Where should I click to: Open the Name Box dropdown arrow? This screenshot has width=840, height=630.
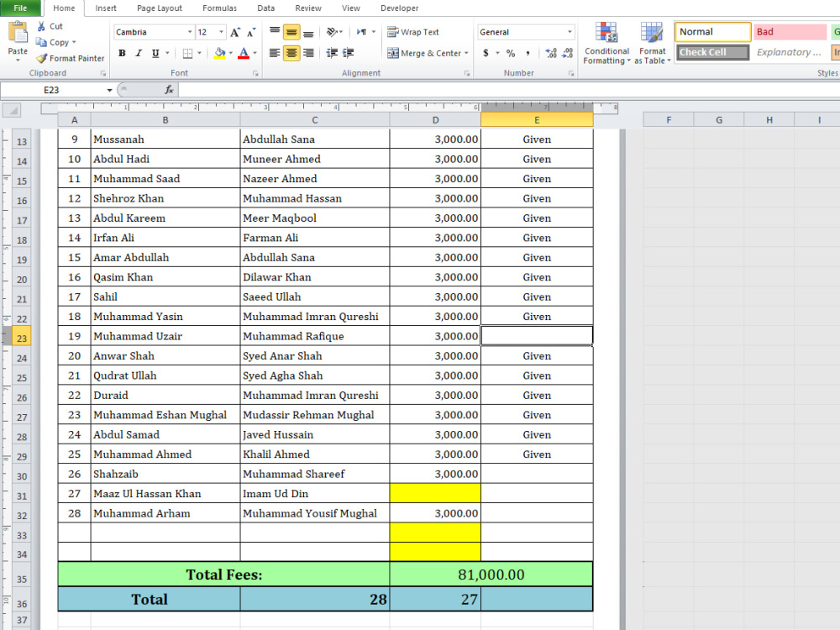(109, 90)
